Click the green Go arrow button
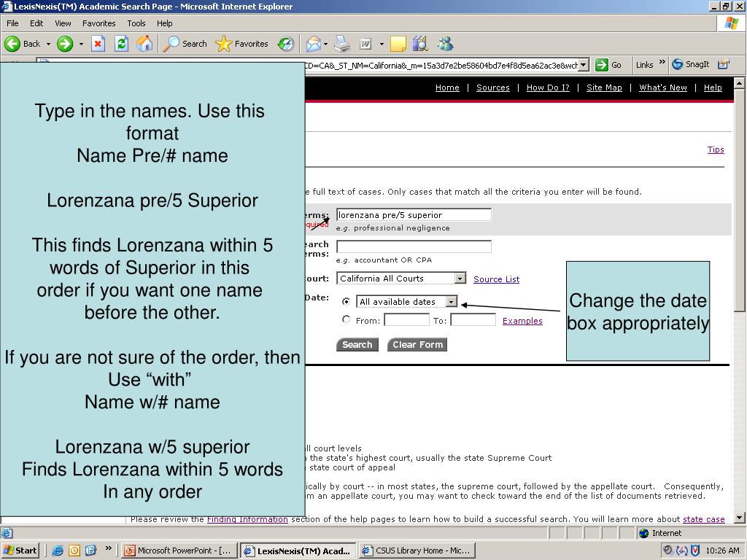The height and width of the screenshot is (560, 747). (x=602, y=65)
